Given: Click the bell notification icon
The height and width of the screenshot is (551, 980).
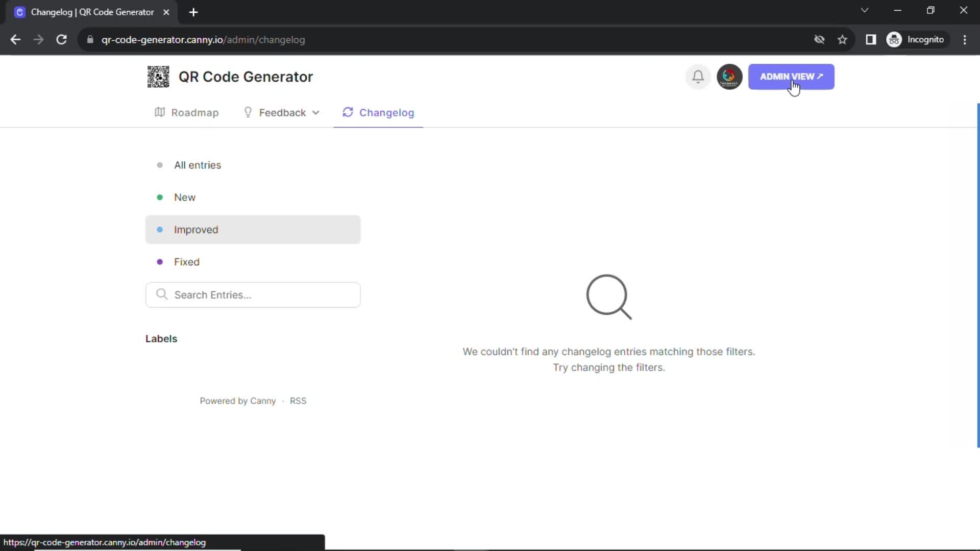Looking at the screenshot, I should coord(697,76).
